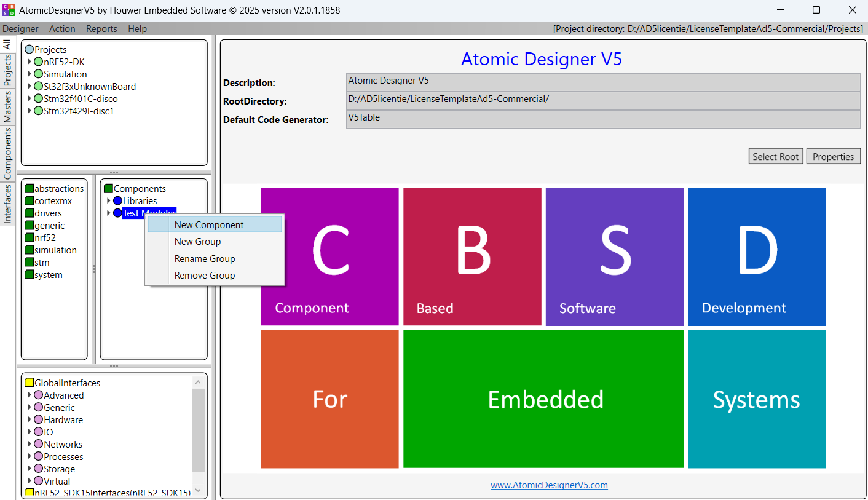Open the Reports menu
The width and height of the screenshot is (868, 500).
[x=101, y=29]
